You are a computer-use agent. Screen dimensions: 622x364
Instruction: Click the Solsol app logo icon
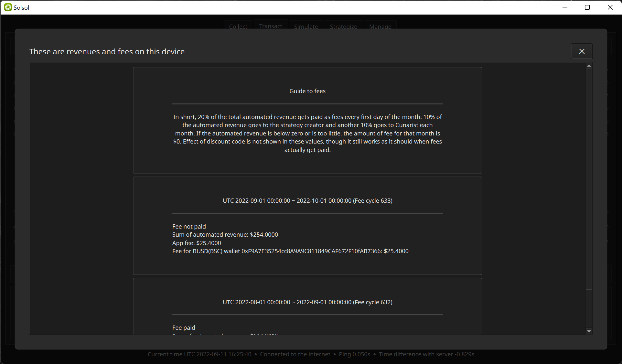pos(8,7)
